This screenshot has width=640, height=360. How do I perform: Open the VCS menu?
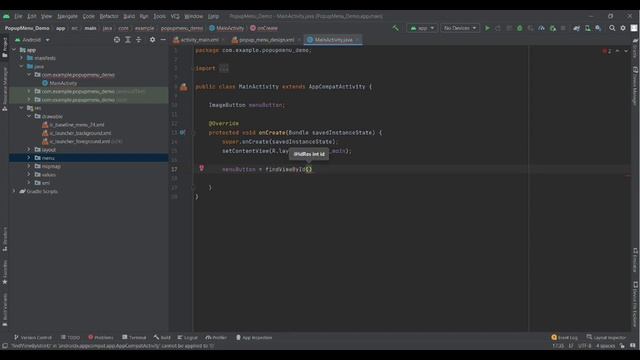tap(175, 16)
